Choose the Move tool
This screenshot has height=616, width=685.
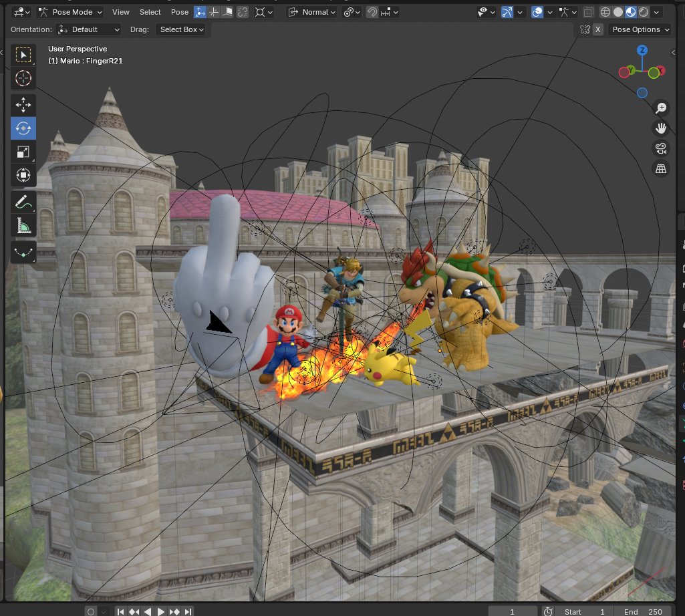coord(23,105)
